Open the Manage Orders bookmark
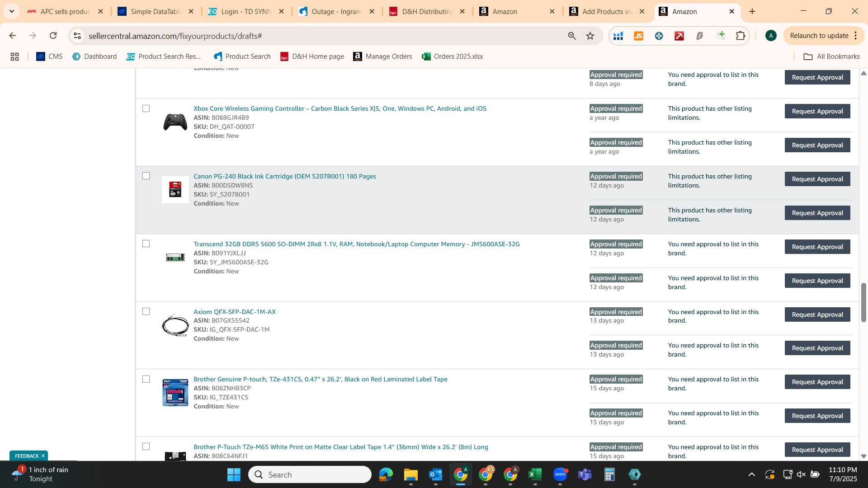The image size is (868, 488). tap(382, 56)
